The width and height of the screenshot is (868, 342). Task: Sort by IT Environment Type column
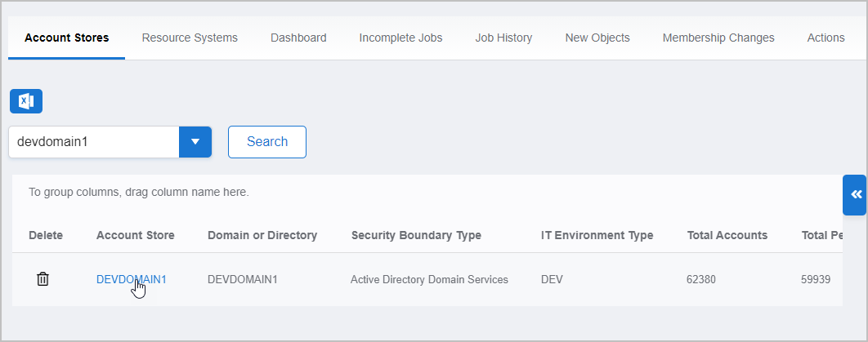(x=597, y=235)
